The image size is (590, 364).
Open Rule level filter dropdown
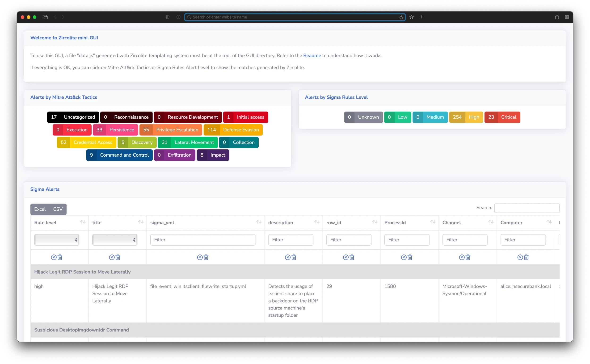[x=57, y=240]
